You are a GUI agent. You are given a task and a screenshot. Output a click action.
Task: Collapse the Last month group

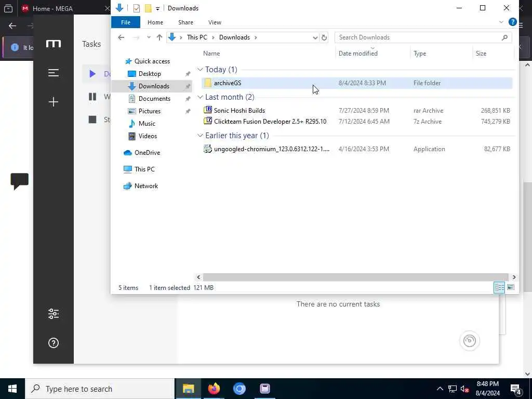tap(200, 97)
